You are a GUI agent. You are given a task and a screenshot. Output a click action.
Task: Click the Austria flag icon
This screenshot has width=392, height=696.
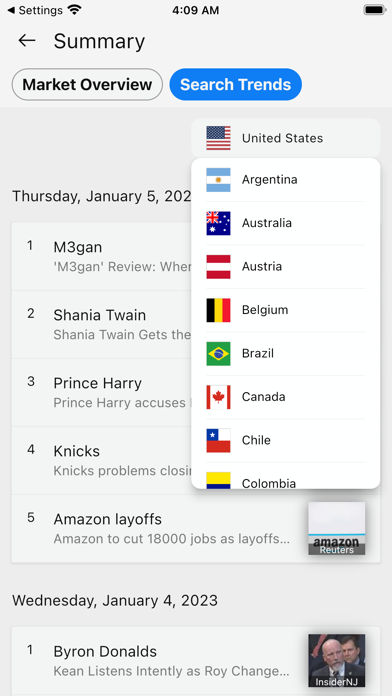coord(218,267)
